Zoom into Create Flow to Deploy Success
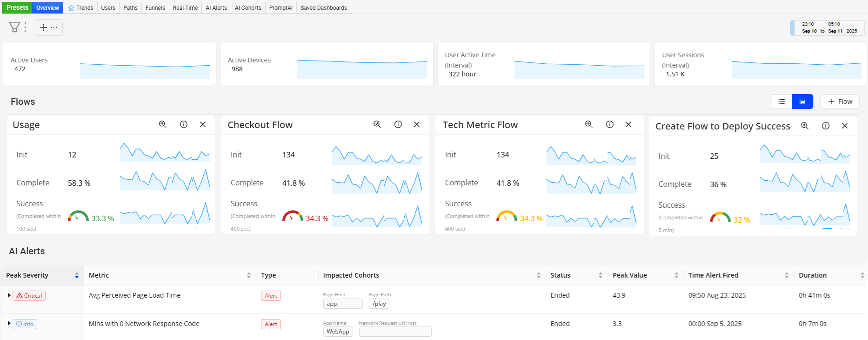Viewport: 868px width, 340px height. pos(805,126)
